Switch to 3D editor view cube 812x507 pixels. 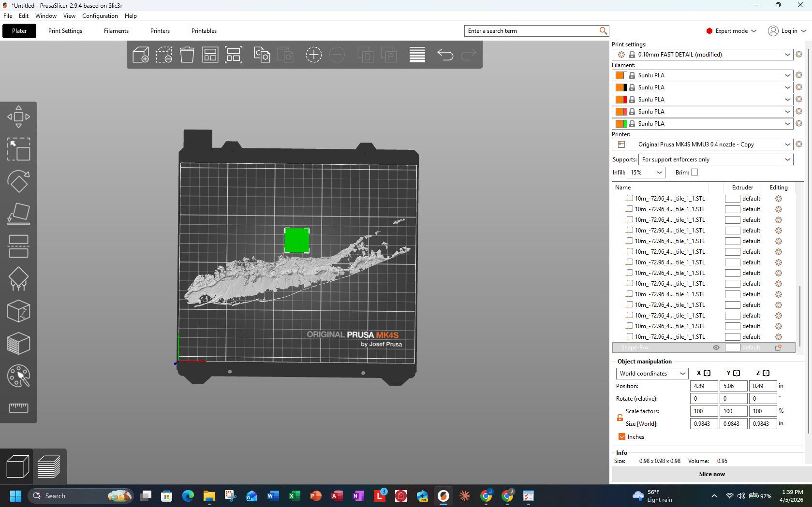(x=17, y=467)
